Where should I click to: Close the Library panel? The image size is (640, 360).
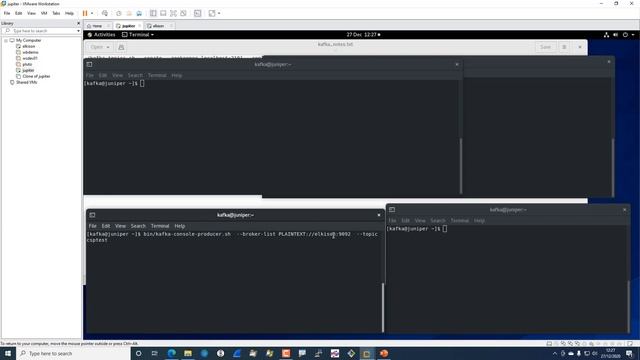tap(78, 23)
